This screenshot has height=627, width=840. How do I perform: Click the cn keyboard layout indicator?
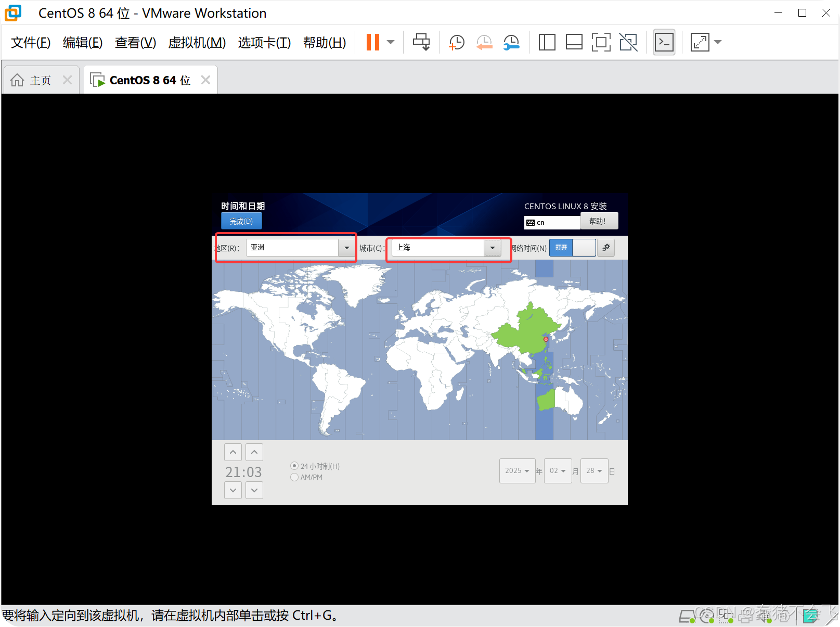552,223
